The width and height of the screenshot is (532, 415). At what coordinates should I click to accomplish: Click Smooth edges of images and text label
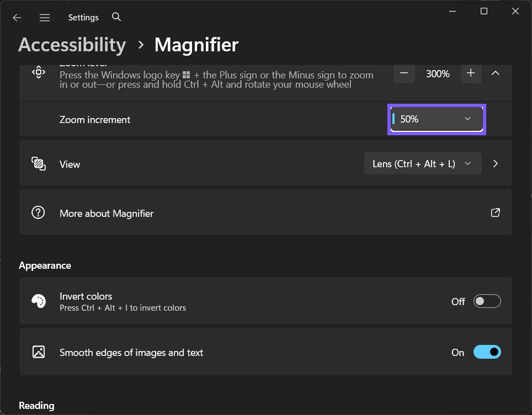(x=131, y=353)
